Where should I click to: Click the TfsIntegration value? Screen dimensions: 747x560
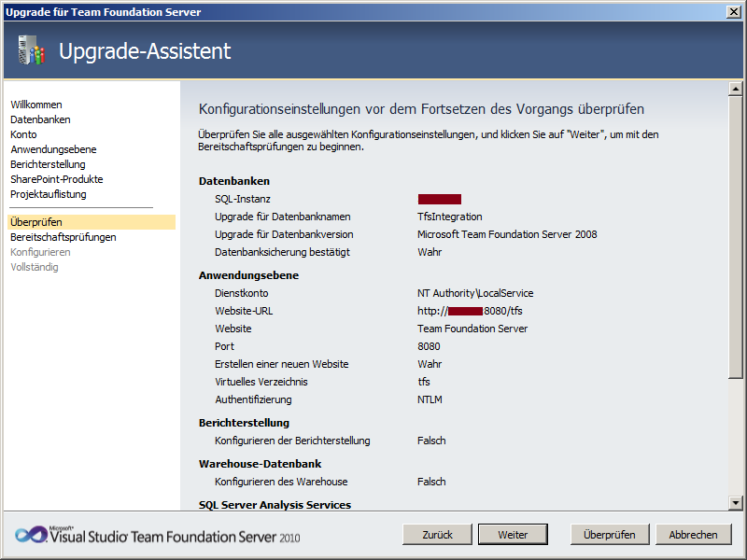click(450, 217)
